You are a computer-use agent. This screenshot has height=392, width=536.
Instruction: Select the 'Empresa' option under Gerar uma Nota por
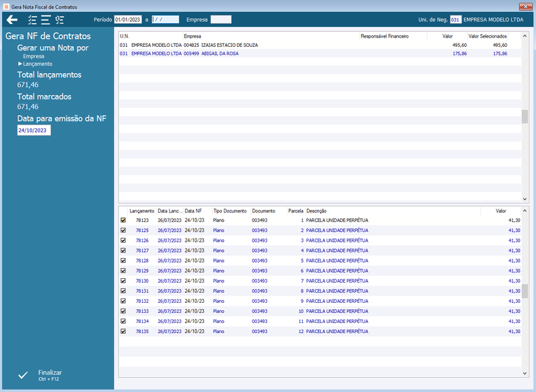[33, 56]
